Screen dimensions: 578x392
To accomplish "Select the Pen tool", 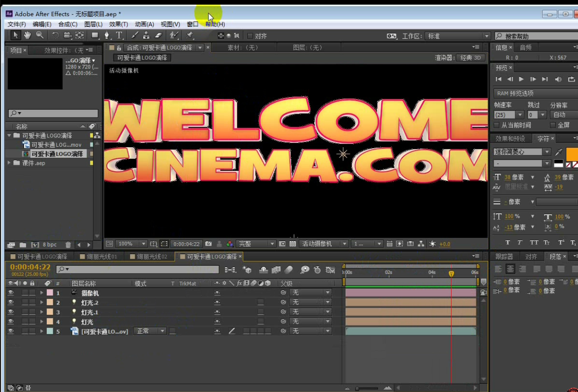I will [x=107, y=35].
